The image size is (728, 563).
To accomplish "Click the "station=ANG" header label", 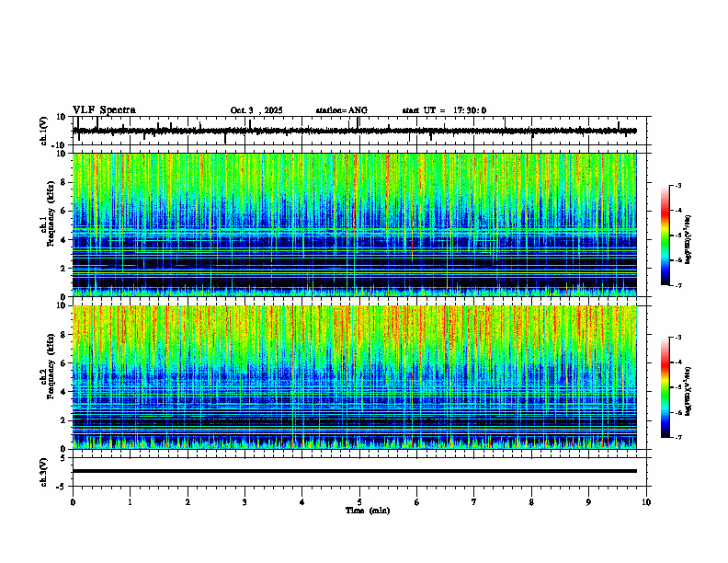I will pyautogui.click(x=342, y=110).
